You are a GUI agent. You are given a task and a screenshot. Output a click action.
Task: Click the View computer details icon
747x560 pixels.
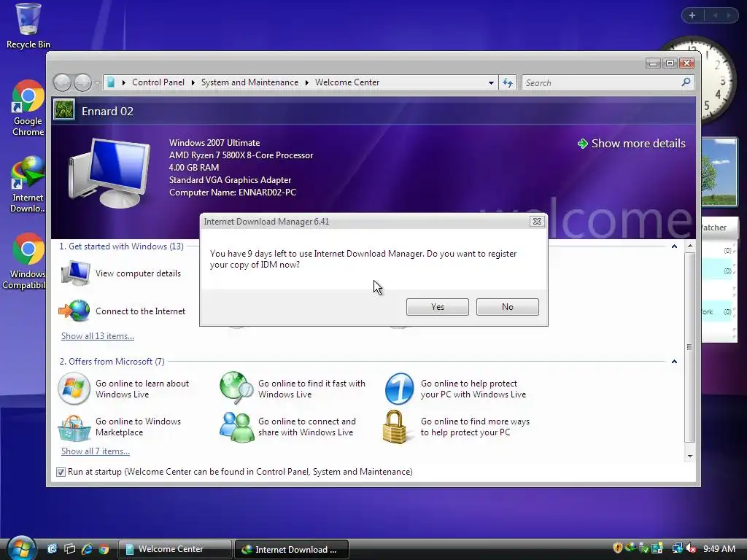75,273
